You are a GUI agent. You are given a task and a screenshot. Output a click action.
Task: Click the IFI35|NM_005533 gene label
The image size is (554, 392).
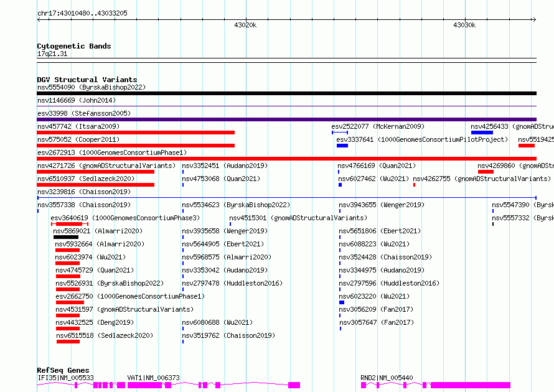point(66,378)
